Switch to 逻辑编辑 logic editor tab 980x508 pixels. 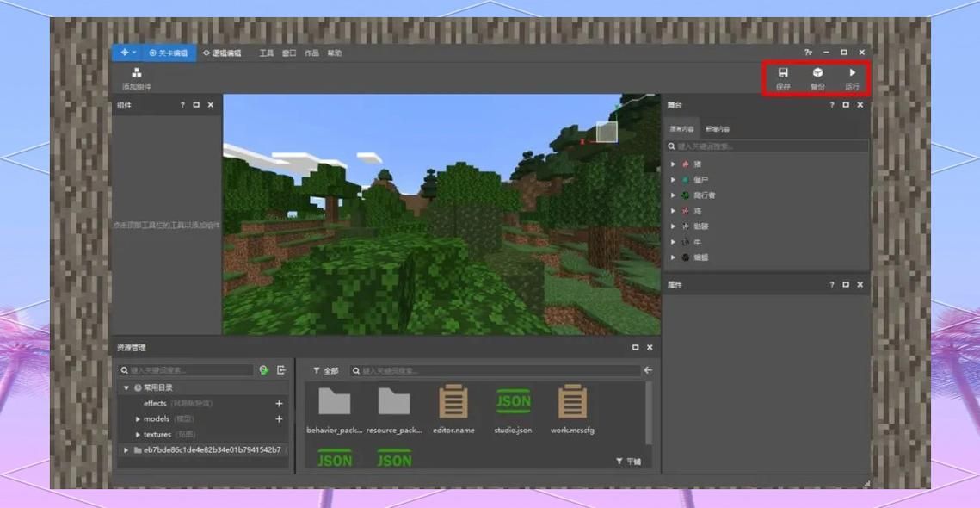point(223,53)
